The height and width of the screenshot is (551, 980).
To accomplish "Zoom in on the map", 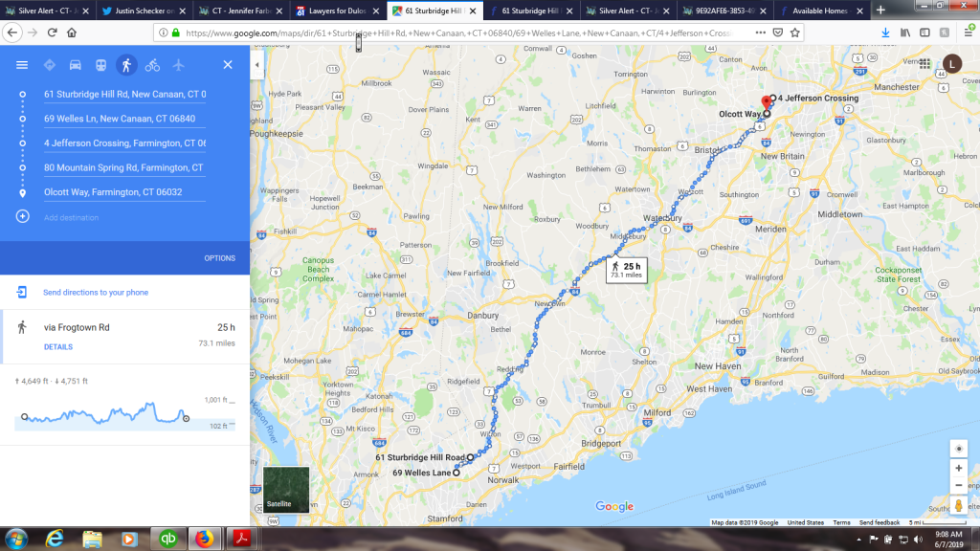I will click(x=959, y=468).
